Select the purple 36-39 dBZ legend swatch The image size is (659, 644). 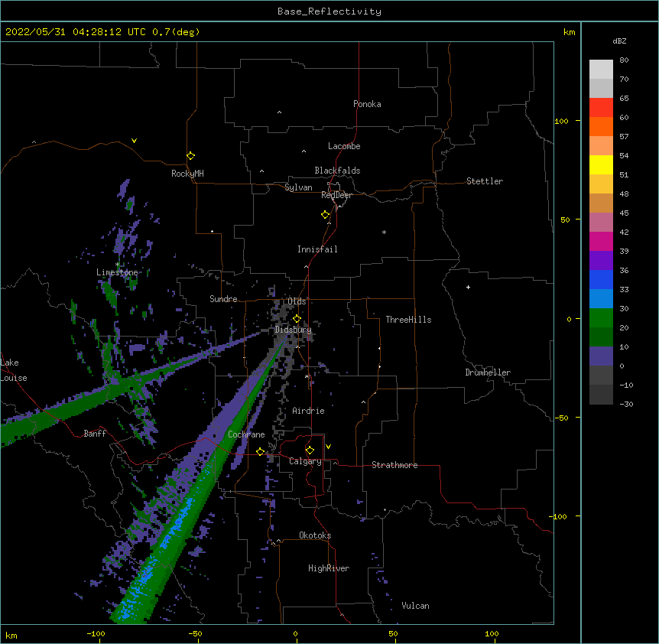coord(601,261)
